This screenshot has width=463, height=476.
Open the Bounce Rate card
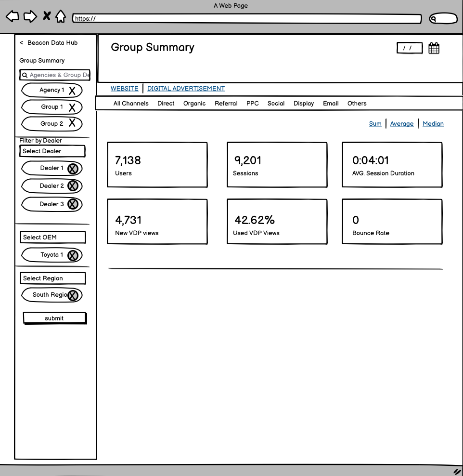coord(392,222)
